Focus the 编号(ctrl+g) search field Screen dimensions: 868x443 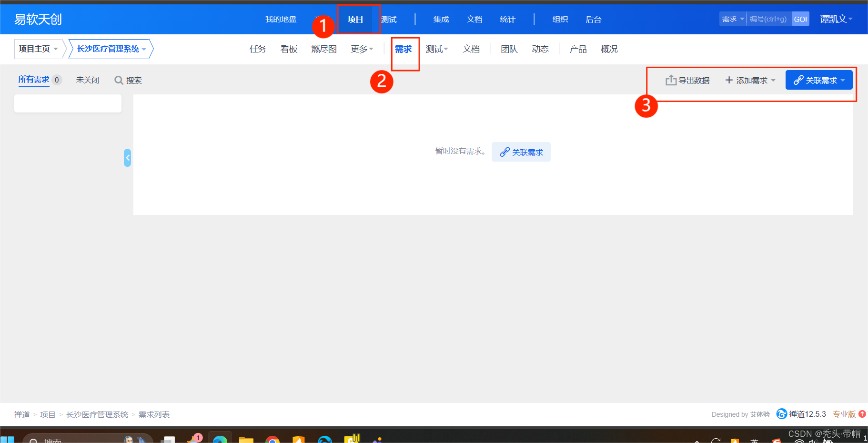(x=769, y=19)
